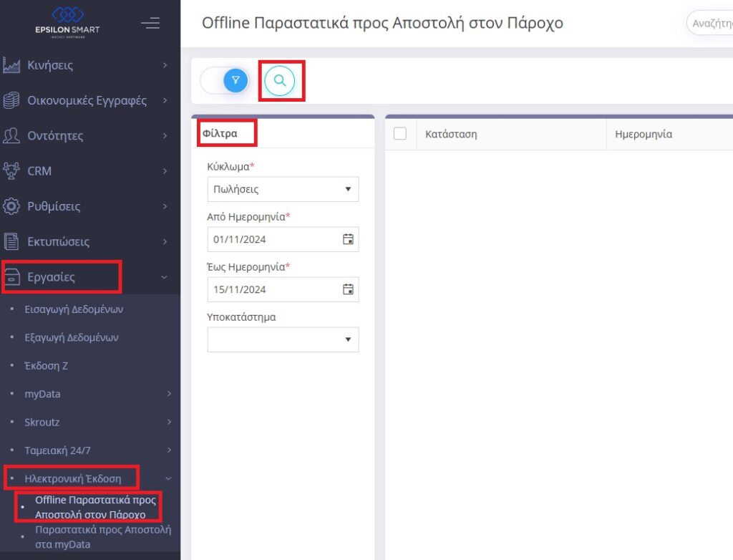Click the magnifier search icon in toolbar
This screenshot has width=733, height=560.
[281, 80]
